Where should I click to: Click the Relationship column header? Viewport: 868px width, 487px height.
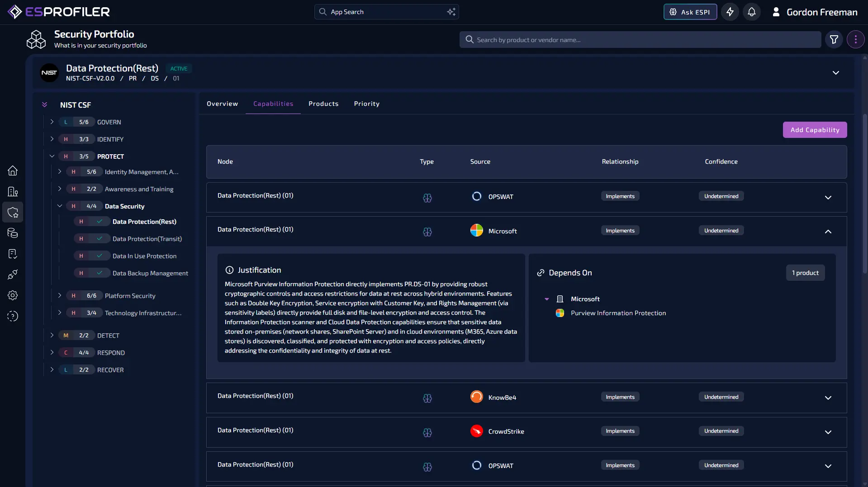coord(620,161)
